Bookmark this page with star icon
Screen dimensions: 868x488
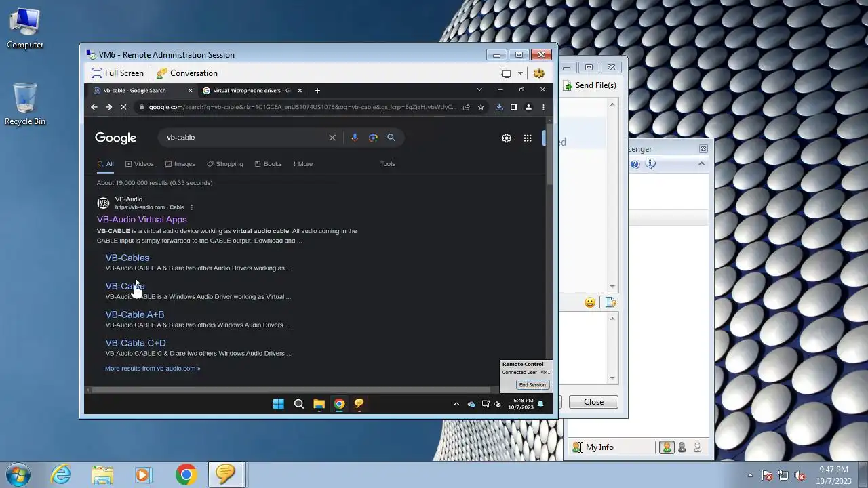481,107
